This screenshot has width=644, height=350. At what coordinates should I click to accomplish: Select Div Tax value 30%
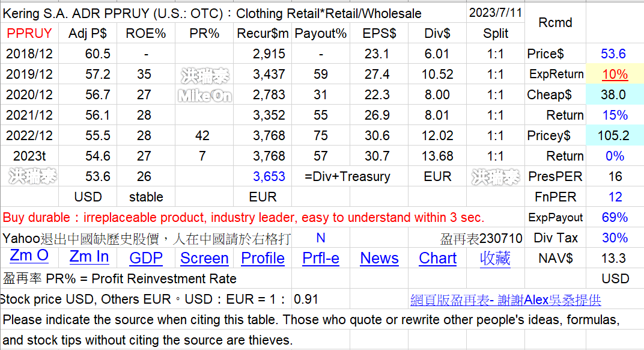click(615, 238)
